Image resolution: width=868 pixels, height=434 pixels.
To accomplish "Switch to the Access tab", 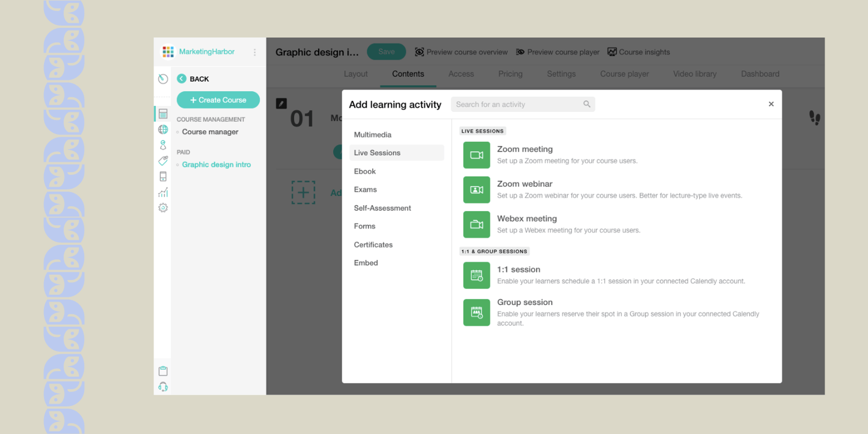I will [x=461, y=74].
